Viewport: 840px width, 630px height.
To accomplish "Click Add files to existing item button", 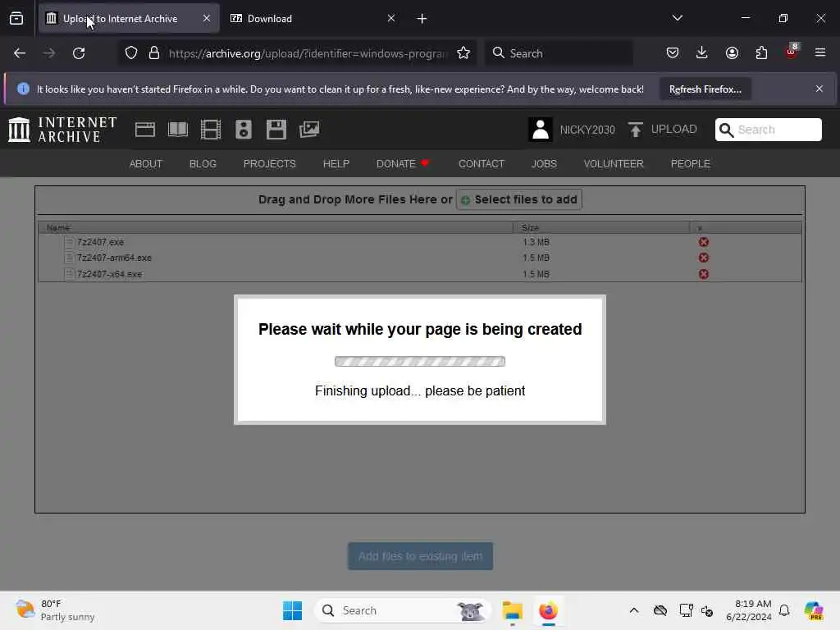I will point(420,556).
